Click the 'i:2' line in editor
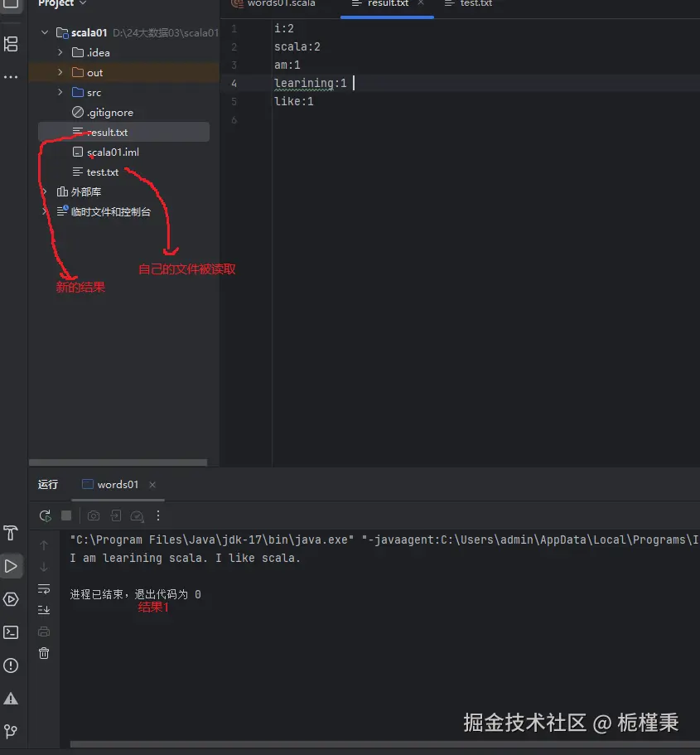The height and width of the screenshot is (755, 700). point(283,28)
